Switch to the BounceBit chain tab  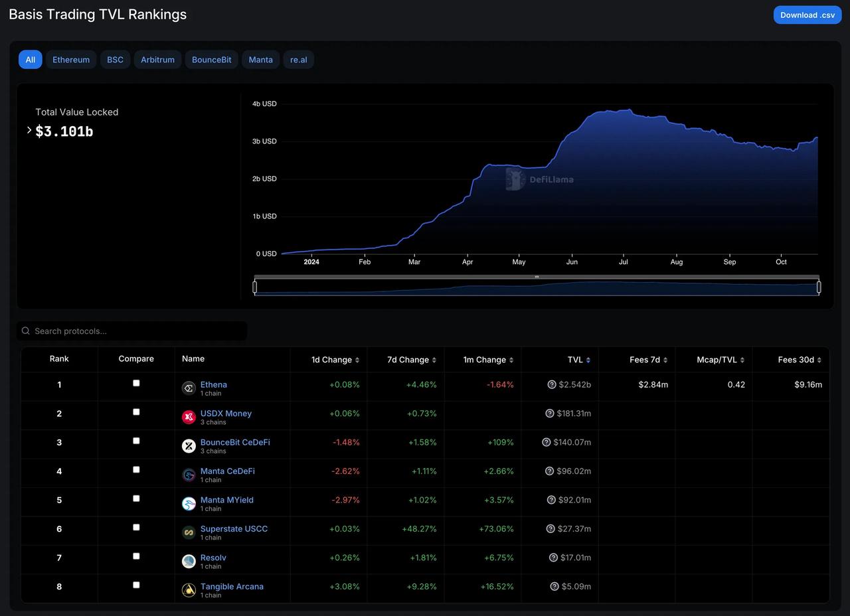(211, 60)
